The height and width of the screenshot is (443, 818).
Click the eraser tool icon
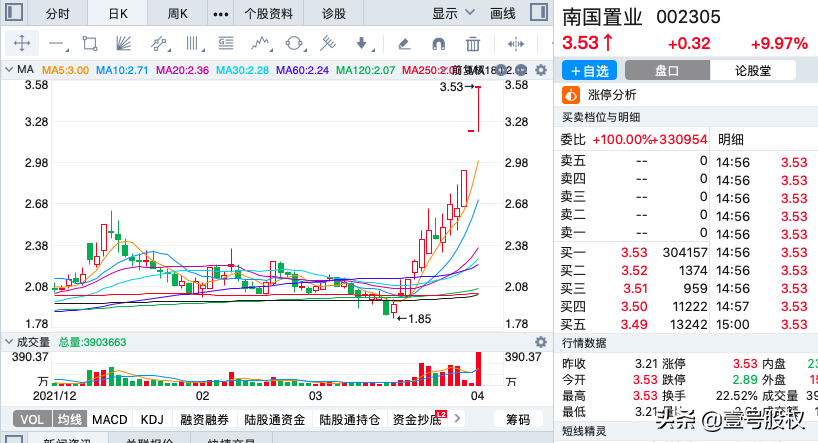point(404,44)
